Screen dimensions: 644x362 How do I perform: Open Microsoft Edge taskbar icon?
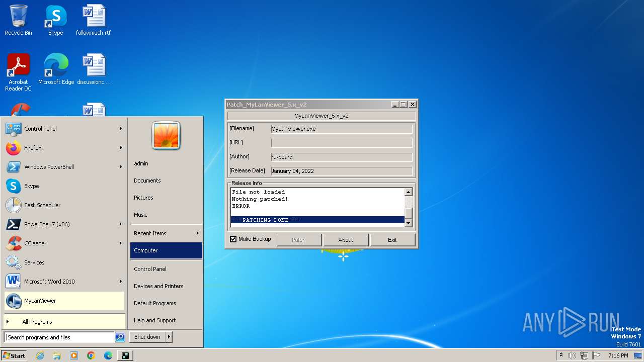(x=108, y=355)
